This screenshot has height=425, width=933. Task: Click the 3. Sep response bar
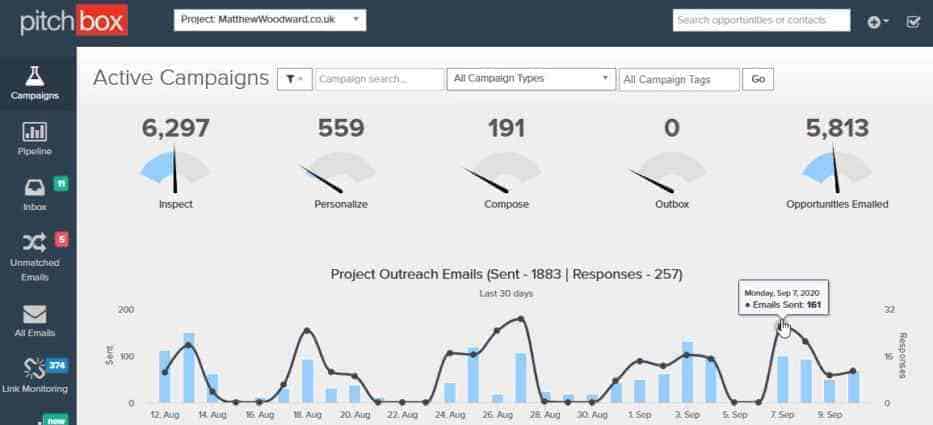point(687,372)
